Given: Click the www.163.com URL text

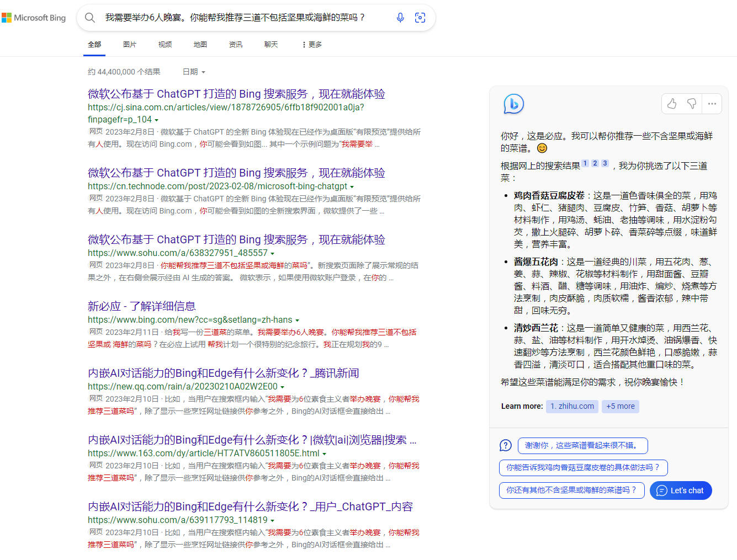Looking at the screenshot, I should 203,454.
